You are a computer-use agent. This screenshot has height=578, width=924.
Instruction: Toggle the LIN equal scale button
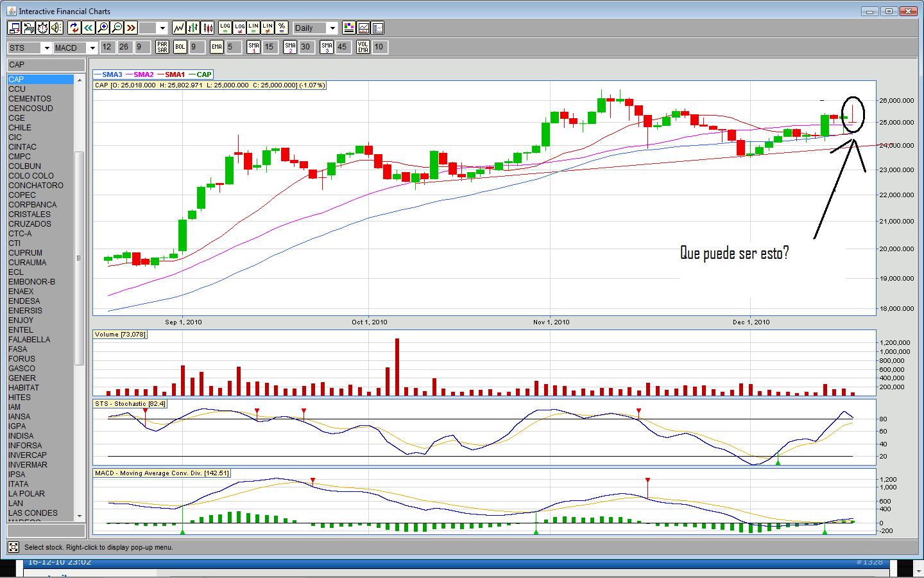[253, 28]
